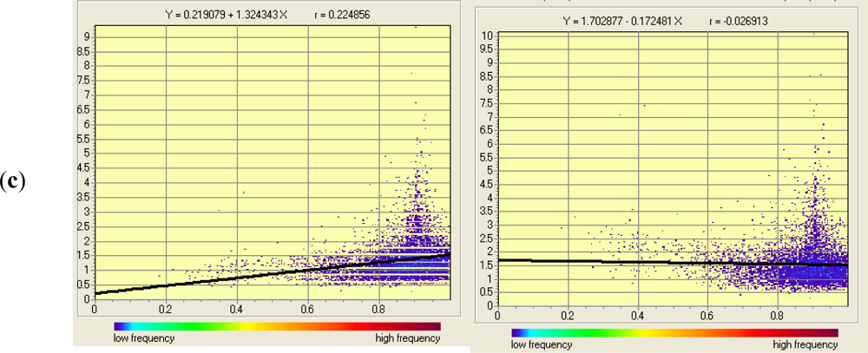The width and height of the screenshot is (868, 353).
Task: Click the 9 y-axis tick on left plot
Action: click(x=88, y=36)
